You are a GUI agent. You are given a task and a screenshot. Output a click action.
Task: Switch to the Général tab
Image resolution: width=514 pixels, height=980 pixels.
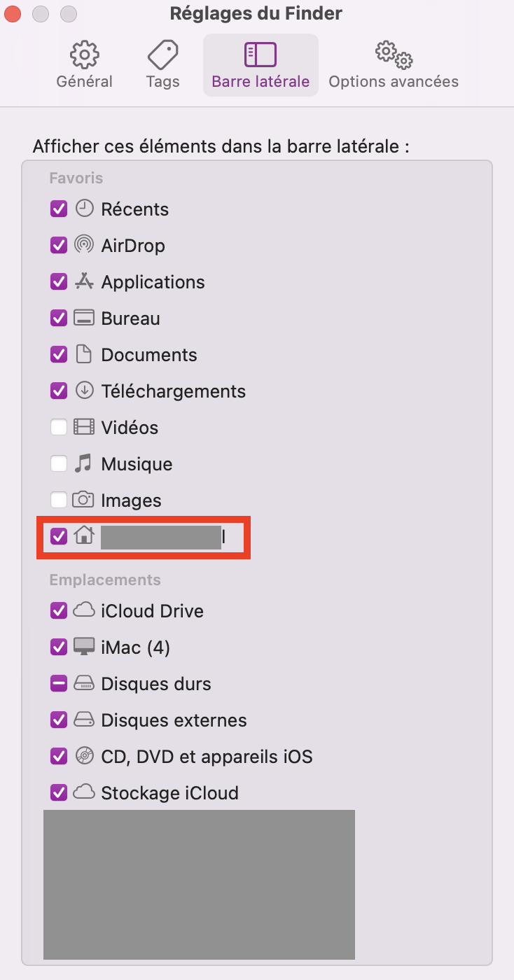(x=84, y=66)
